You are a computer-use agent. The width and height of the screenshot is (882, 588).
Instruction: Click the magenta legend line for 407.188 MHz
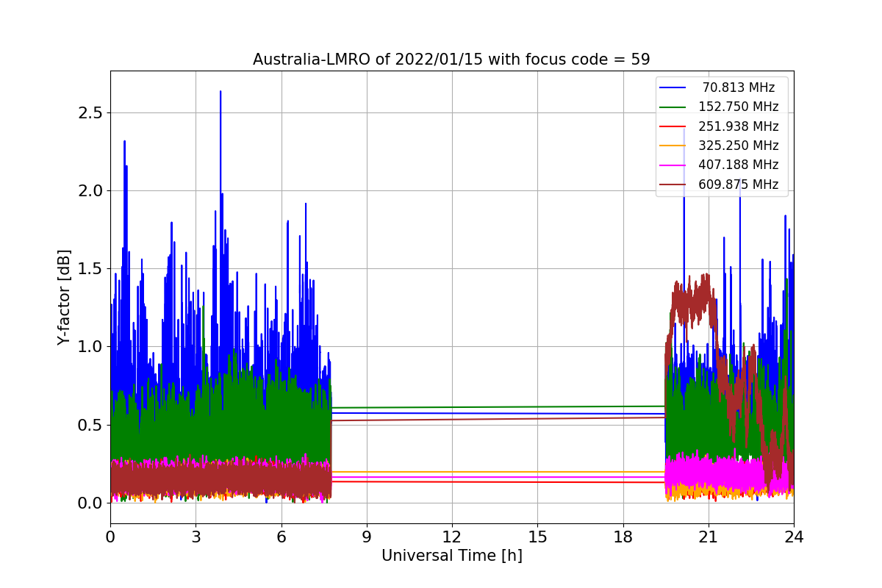pos(673,165)
